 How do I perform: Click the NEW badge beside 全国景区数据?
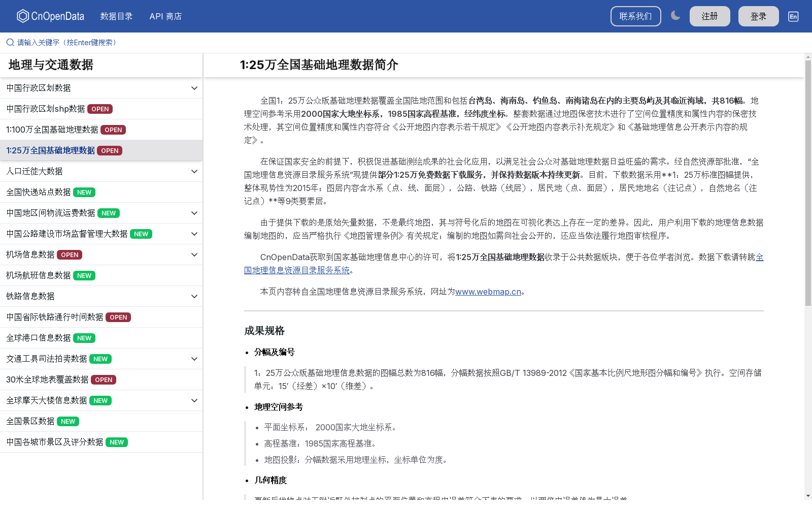tap(68, 422)
